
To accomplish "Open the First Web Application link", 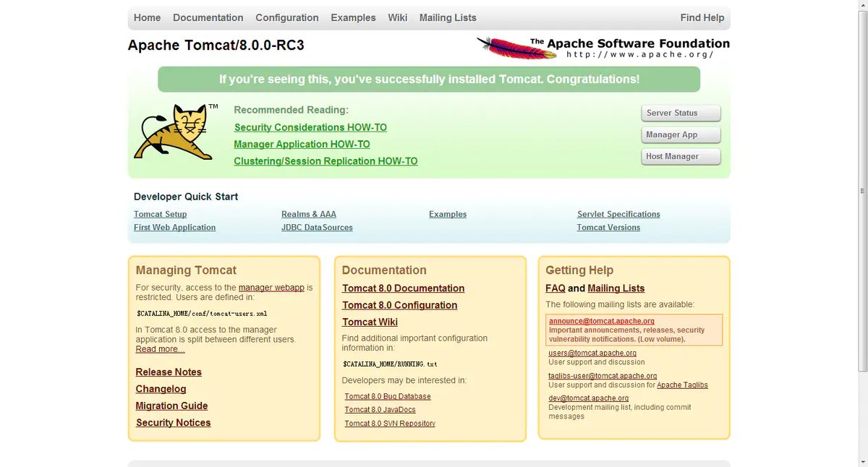I will (174, 227).
